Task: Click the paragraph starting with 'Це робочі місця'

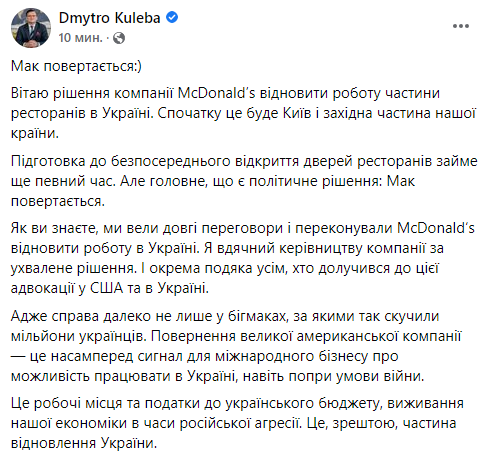Action: (237, 423)
